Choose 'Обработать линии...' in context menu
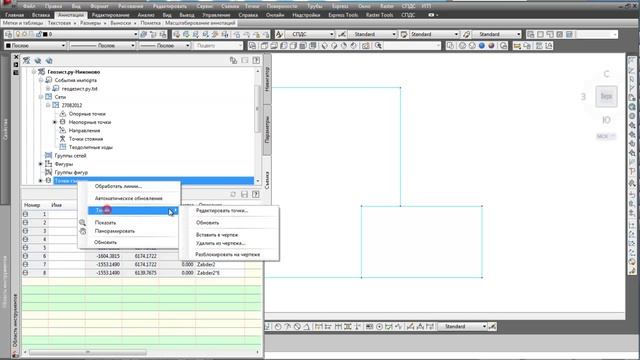This screenshot has height=360, width=640. pyautogui.click(x=118, y=186)
